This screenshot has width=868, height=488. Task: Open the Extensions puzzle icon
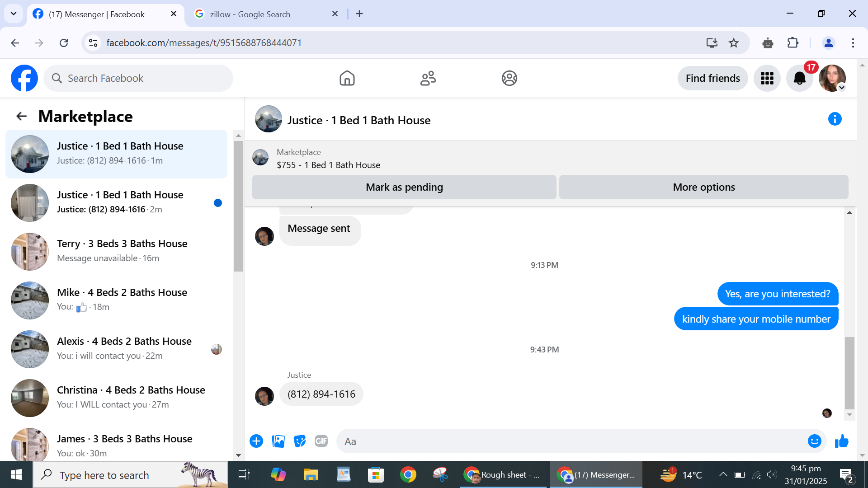(793, 43)
